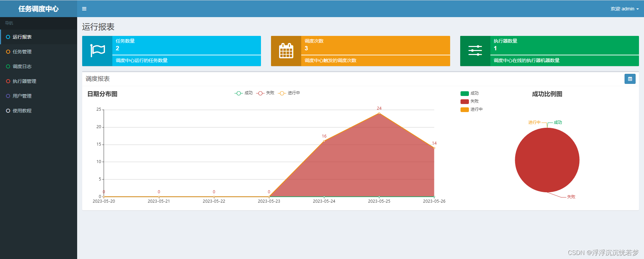The image size is (644, 259).
Task: Click the purple circle icon beside 用户管理
Action: [x=8, y=96]
